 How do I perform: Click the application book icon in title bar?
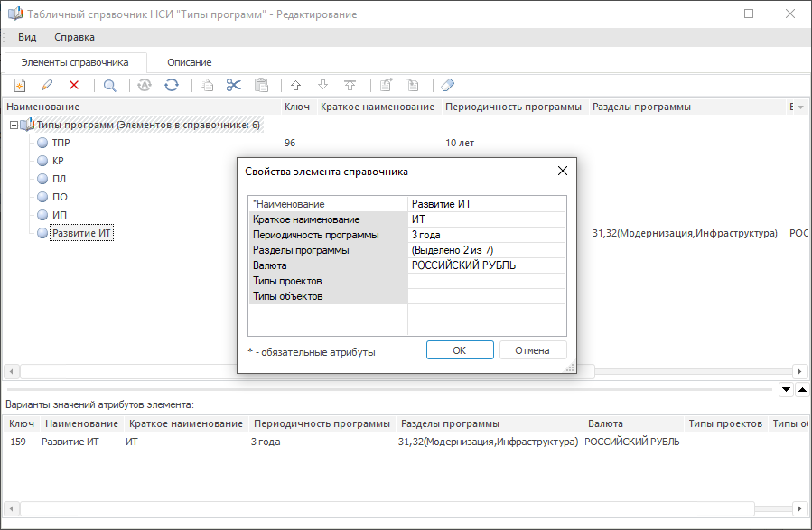coord(15,14)
